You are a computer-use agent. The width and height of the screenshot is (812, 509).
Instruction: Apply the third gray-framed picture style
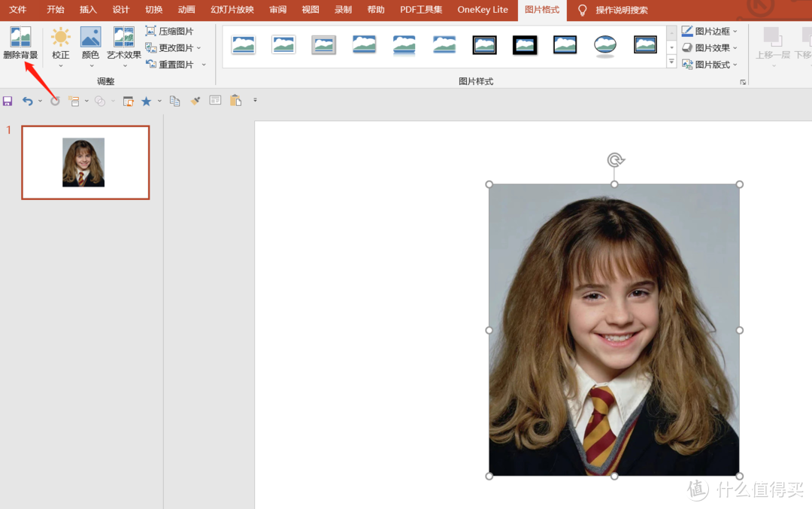pos(323,45)
